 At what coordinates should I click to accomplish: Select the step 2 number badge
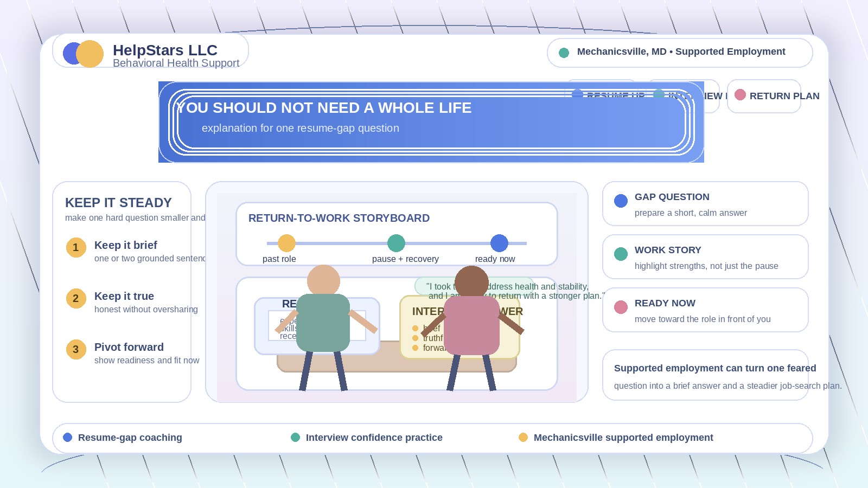76,298
